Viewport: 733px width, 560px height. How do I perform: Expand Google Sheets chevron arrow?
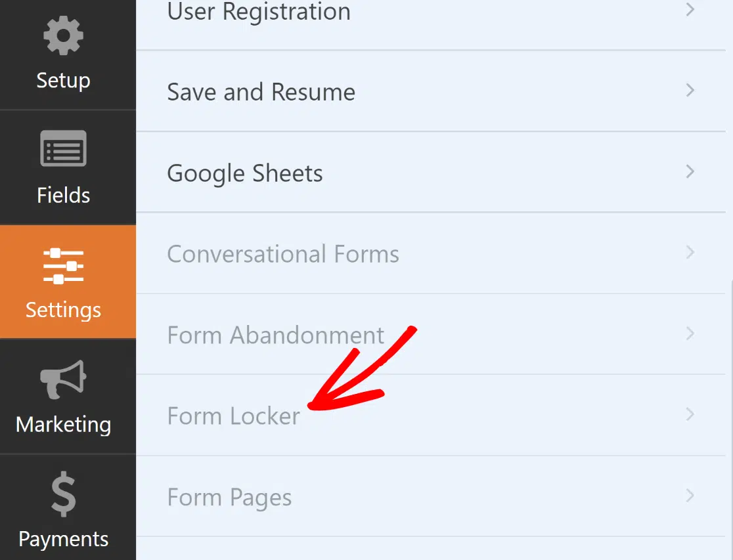[690, 171]
